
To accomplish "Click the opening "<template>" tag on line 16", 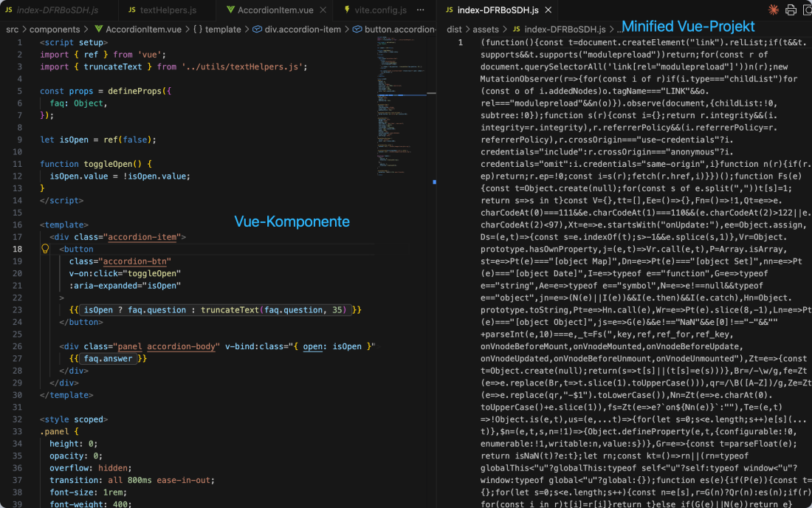I will tap(64, 224).
